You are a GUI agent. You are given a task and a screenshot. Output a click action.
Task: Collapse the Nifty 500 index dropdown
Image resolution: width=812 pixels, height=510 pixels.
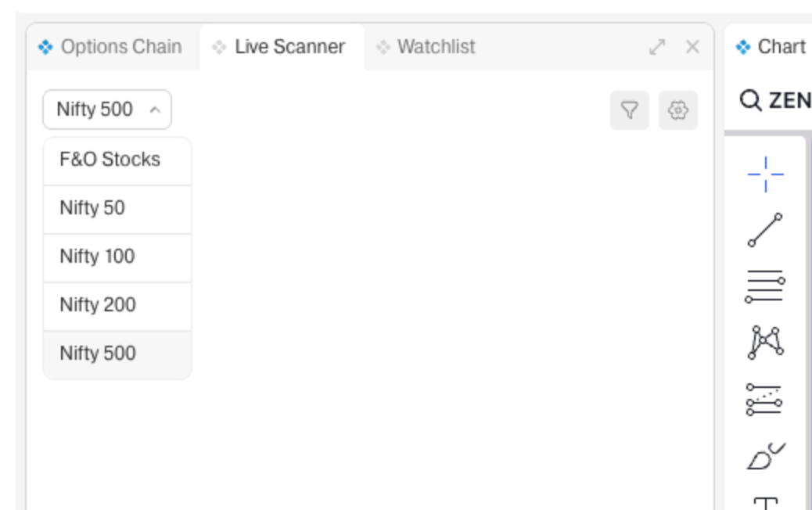[107, 110]
